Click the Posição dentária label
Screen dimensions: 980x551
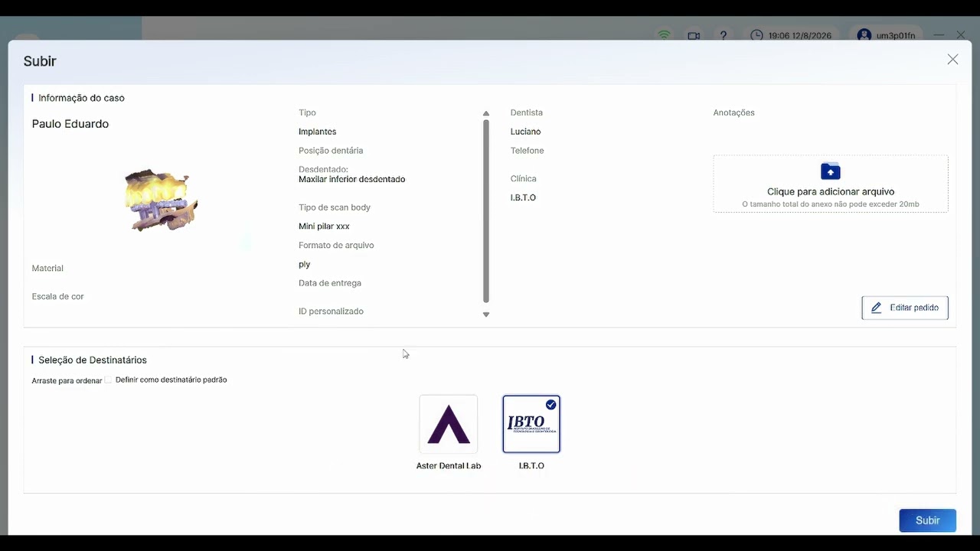331,151
